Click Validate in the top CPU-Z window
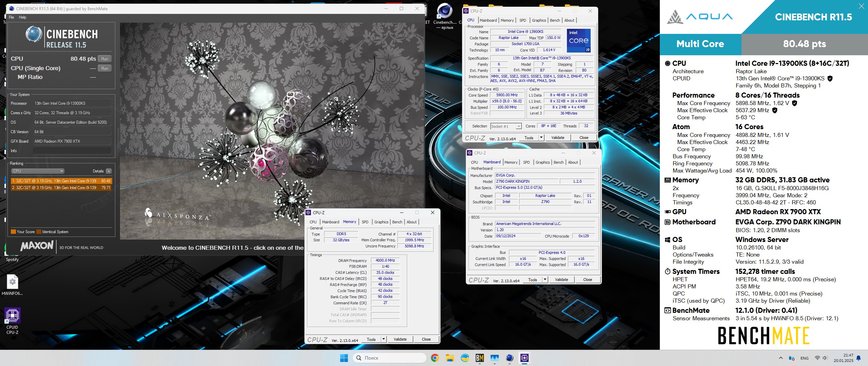Viewport: 868px width, 366px height. (558, 138)
